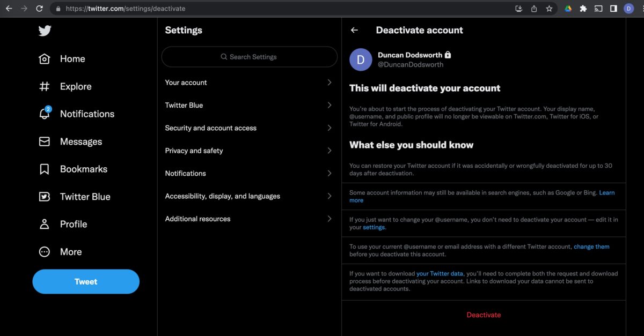Screen dimensions: 644x336
Task: Open the your Twitter data link
Action: (x=440, y=273)
